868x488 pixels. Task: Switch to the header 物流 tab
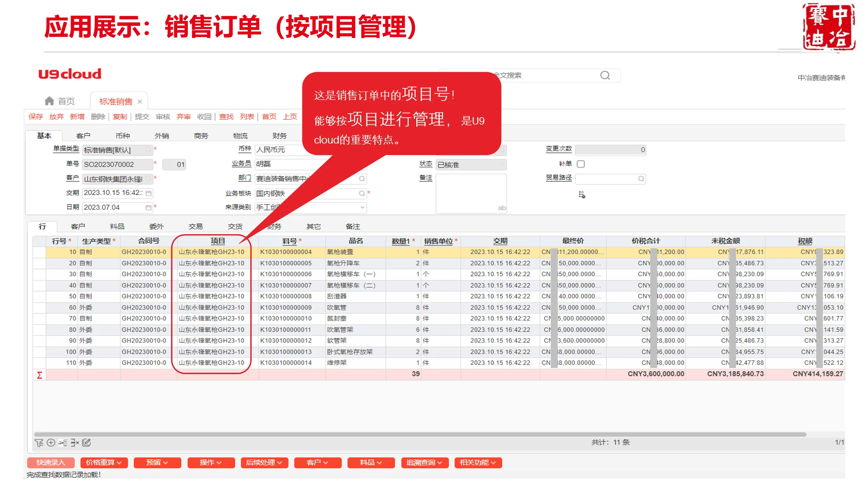pyautogui.click(x=241, y=136)
